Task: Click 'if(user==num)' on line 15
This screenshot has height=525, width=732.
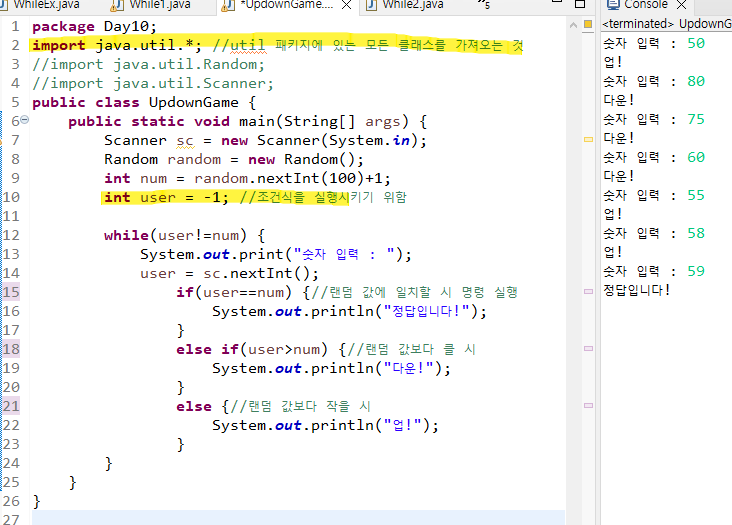Action: point(234,292)
